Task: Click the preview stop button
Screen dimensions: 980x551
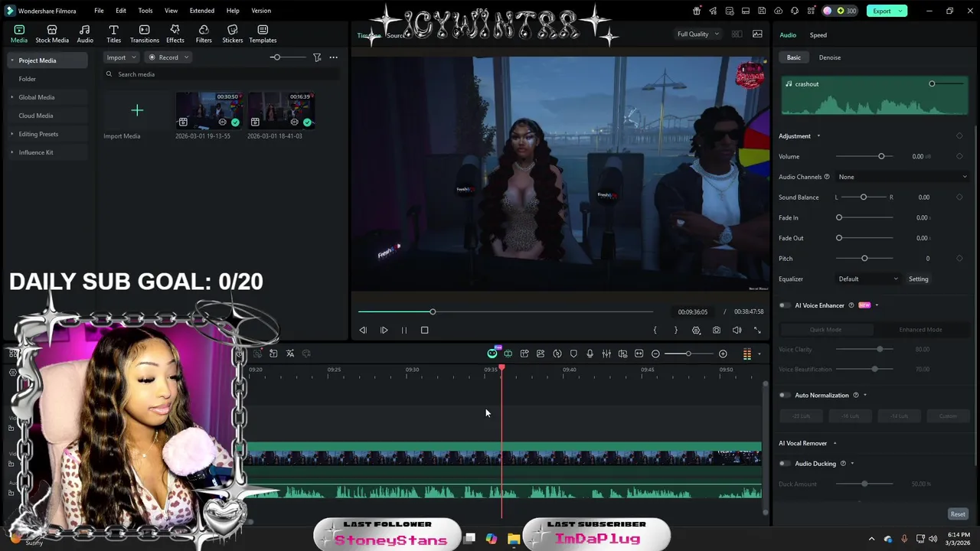Action: click(x=424, y=330)
